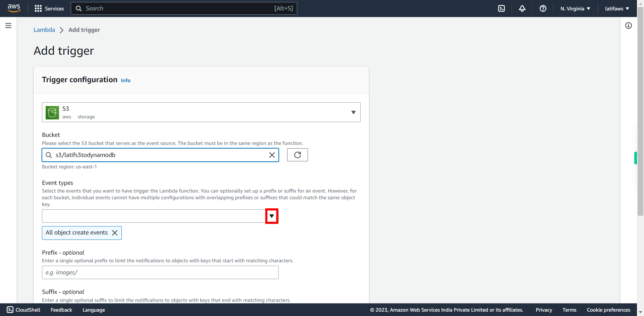Click into the Bucket name field
This screenshot has height=316, width=644.
pyautogui.click(x=160, y=155)
